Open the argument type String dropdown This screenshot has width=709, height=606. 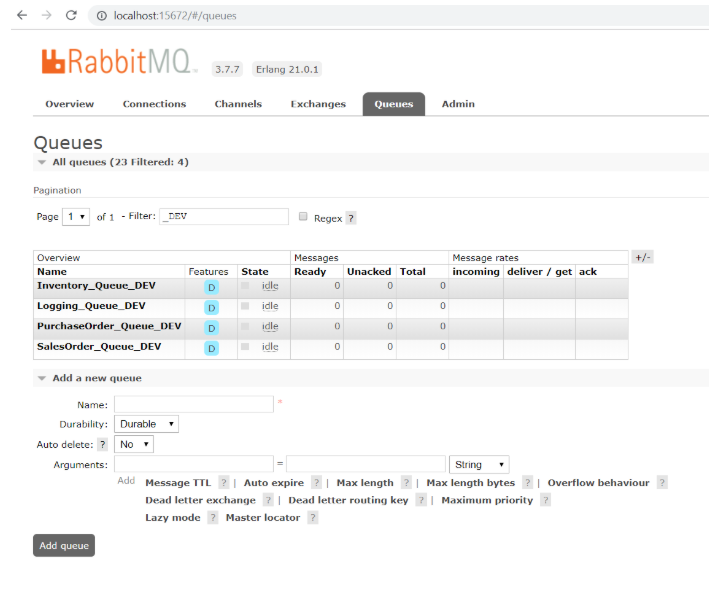tap(479, 464)
